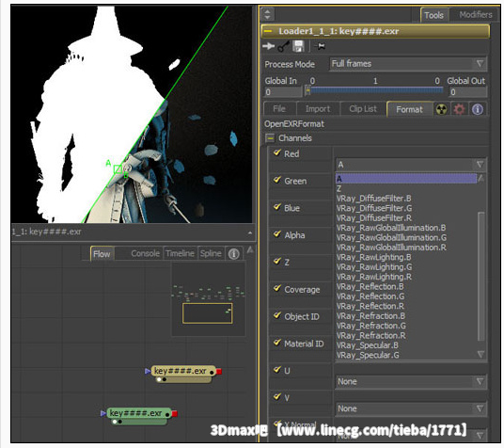Choose VRay_Specular.G from the list
504x448 pixels.
(368, 355)
